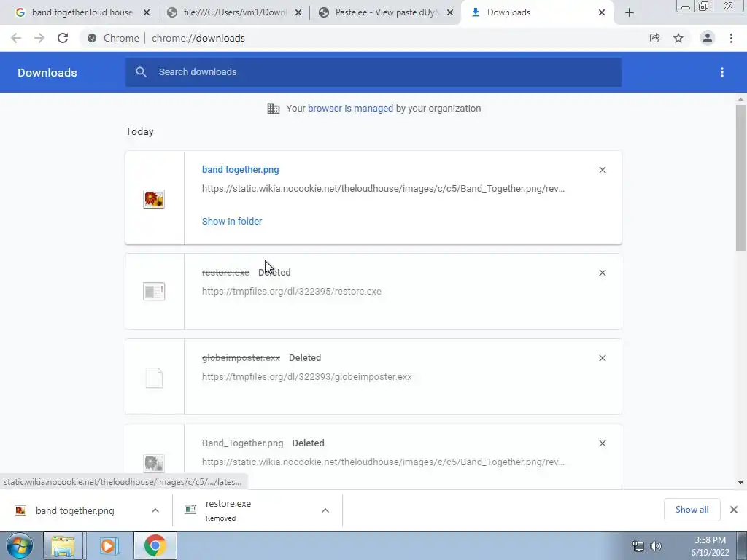
Task: Click the Downloads page heading
Action: (47, 72)
